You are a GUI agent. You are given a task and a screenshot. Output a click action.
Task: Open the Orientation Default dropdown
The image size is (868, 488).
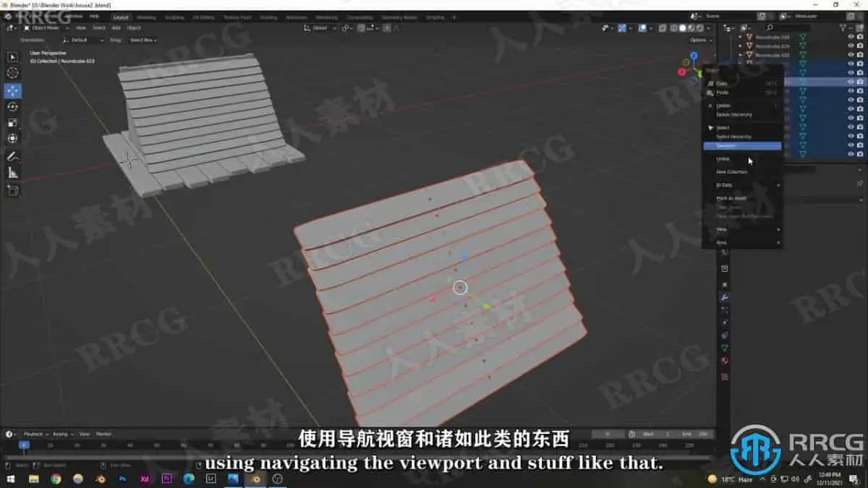click(x=83, y=40)
